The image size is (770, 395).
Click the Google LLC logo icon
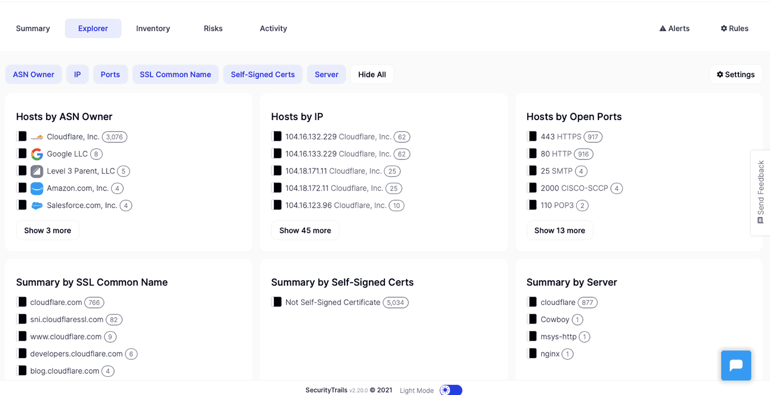coord(37,154)
